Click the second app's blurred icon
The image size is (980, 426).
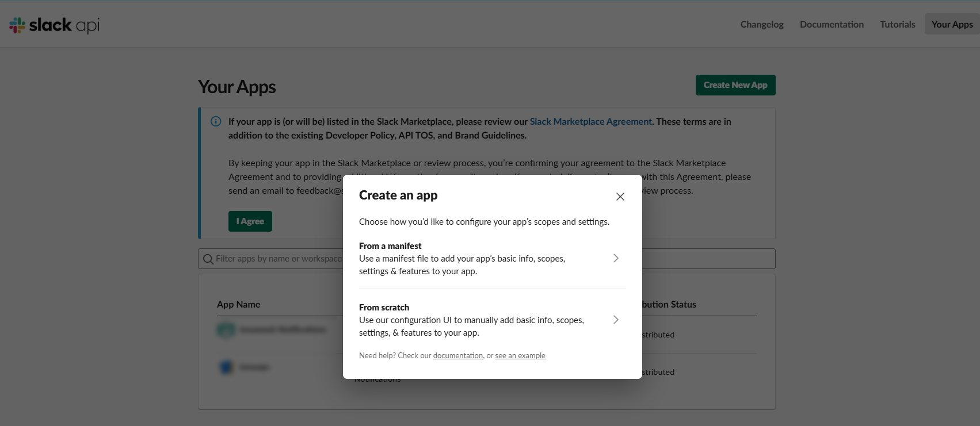coord(226,367)
